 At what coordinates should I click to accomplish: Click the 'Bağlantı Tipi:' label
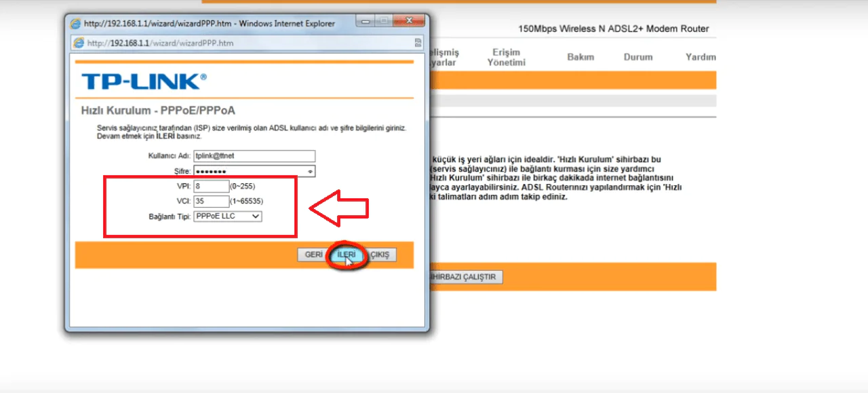click(x=170, y=217)
